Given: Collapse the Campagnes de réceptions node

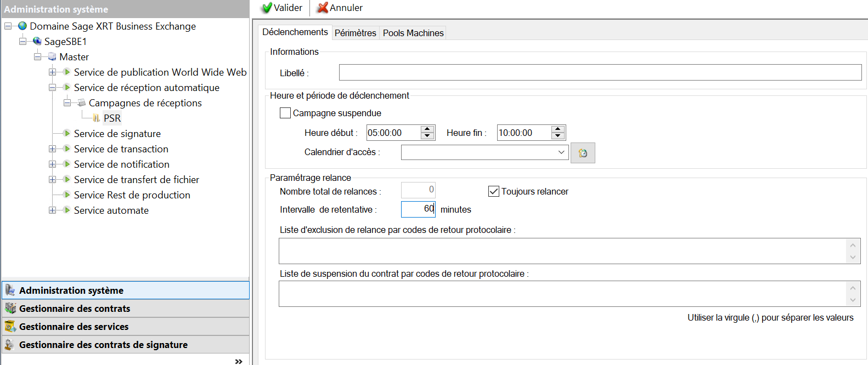Looking at the screenshot, I should coord(67,103).
